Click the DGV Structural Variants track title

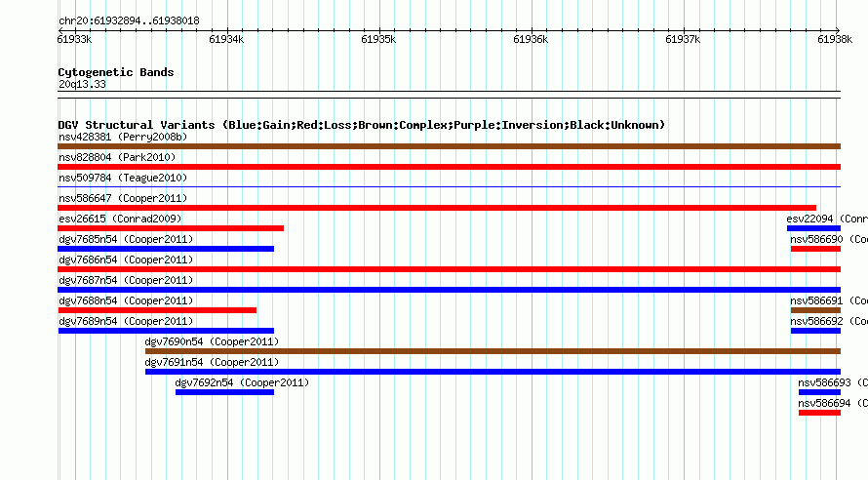coord(362,125)
